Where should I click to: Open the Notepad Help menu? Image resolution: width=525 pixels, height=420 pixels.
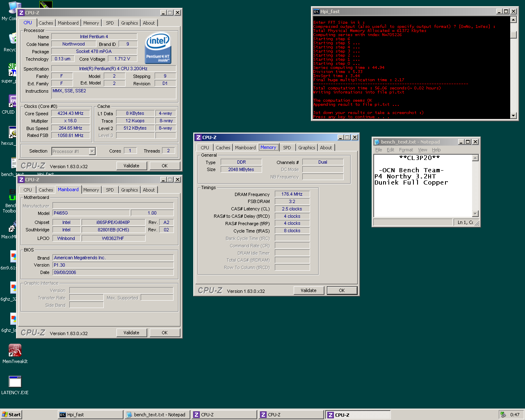click(x=436, y=150)
